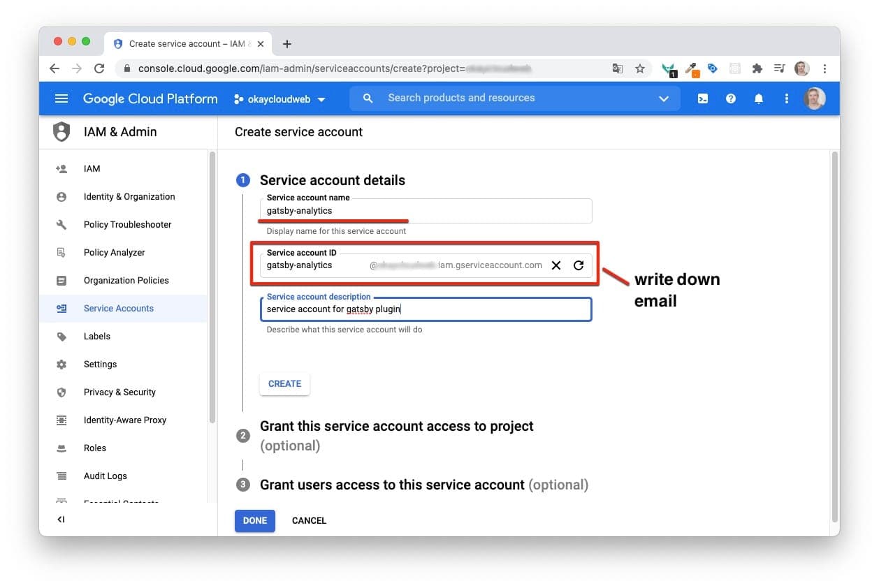Click the CANCEL button

click(309, 520)
